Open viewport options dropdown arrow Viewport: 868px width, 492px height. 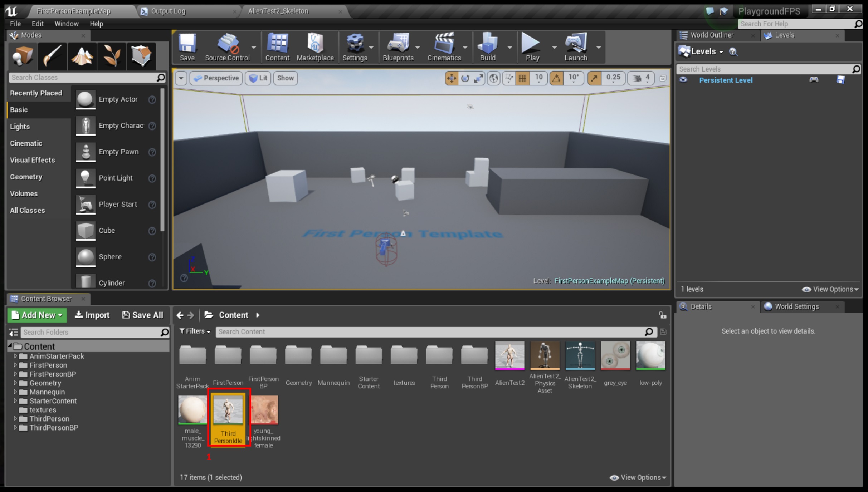tap(181, 78)
